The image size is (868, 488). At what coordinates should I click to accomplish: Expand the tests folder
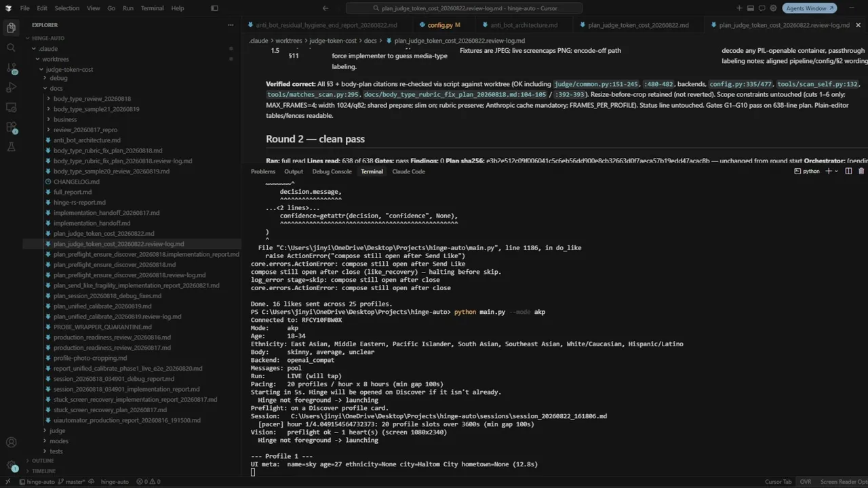(56, 451)
